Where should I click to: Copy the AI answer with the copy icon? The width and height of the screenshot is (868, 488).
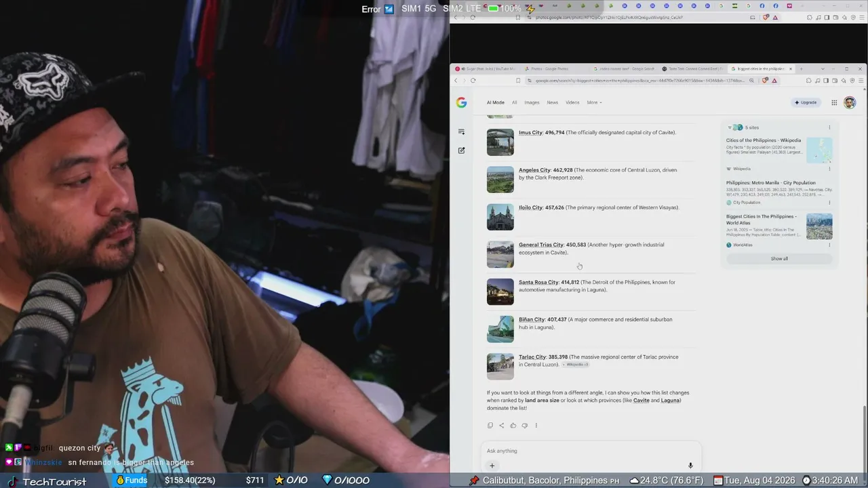point(490,426)
